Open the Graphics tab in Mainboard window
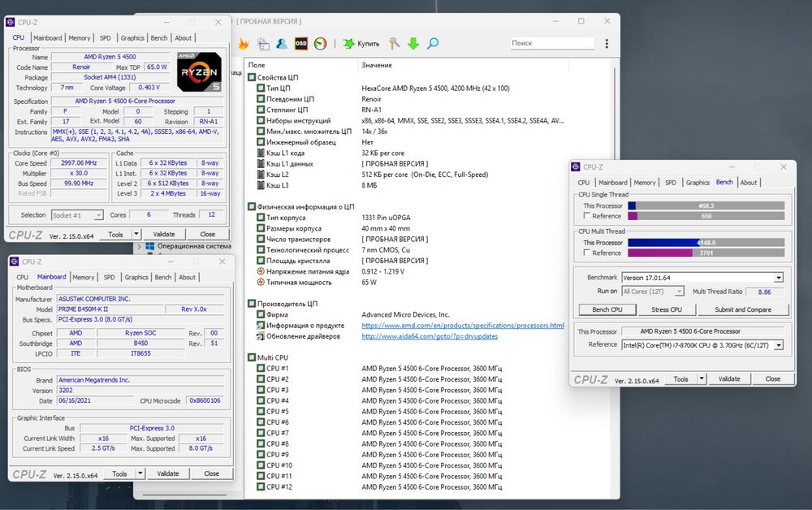The width and height of the screenshot is (812, 510). coord(136,278)
